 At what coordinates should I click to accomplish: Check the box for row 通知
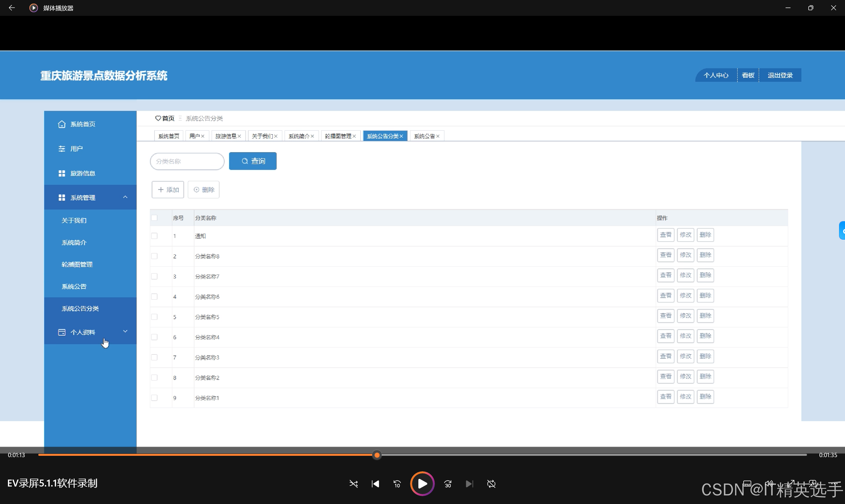point(154,236)
